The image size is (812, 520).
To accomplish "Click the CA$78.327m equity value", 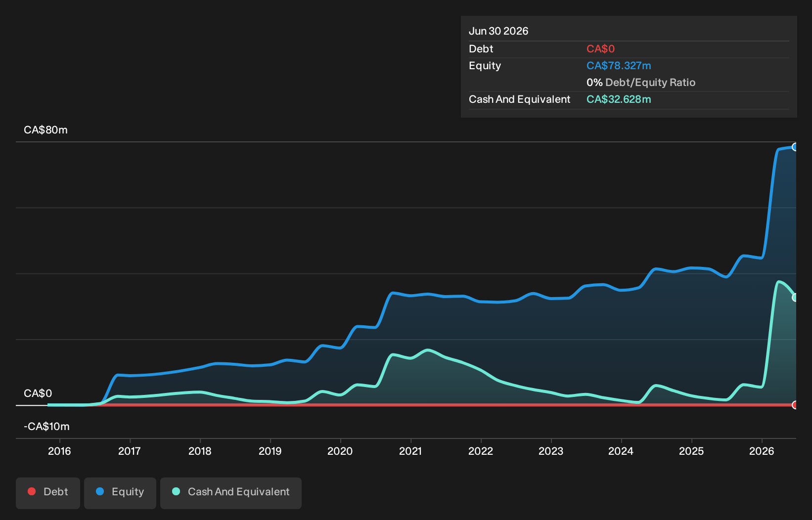I will 619,66.
